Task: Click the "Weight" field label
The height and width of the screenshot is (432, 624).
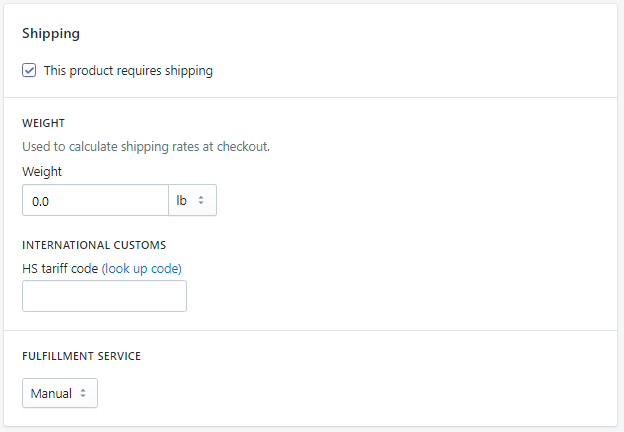Action: point(42,171)
